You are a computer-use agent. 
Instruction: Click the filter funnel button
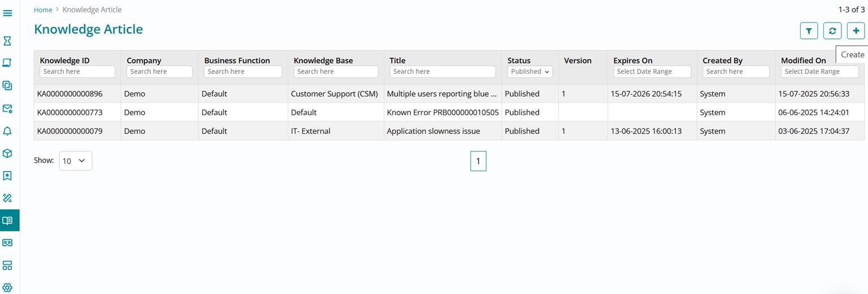click(x=809, y=31)
